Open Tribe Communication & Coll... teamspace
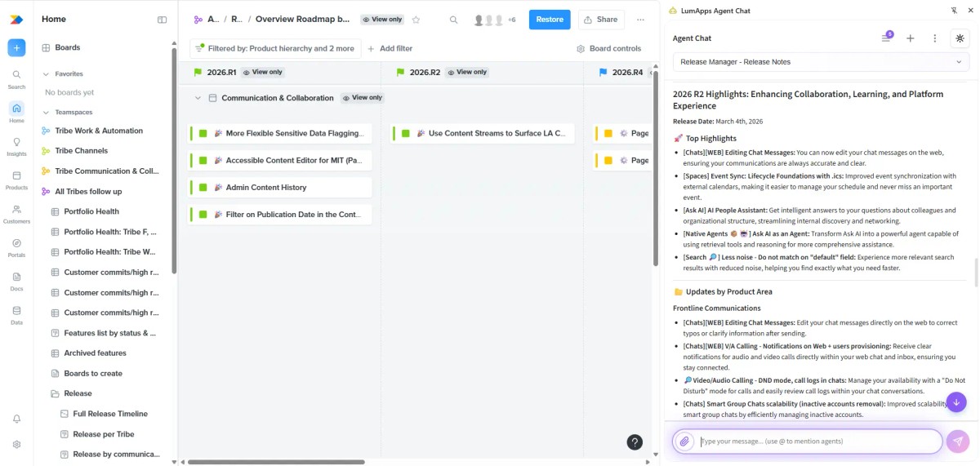 [x=107, y=171]
